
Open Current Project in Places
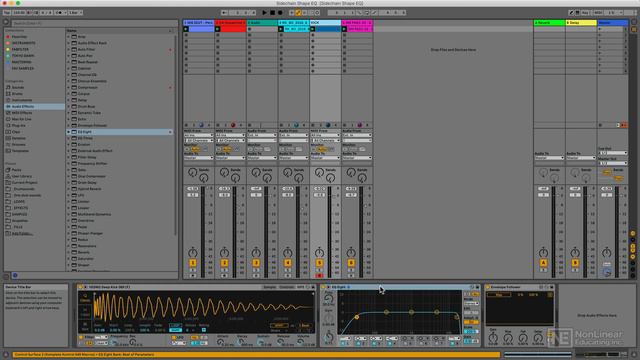pyautogui.click(x=24, y=182)
